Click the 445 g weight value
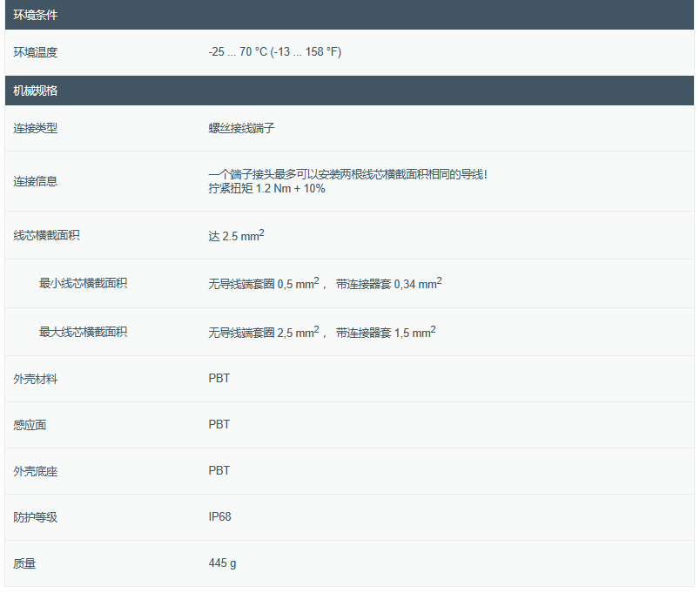 (222, 563)
